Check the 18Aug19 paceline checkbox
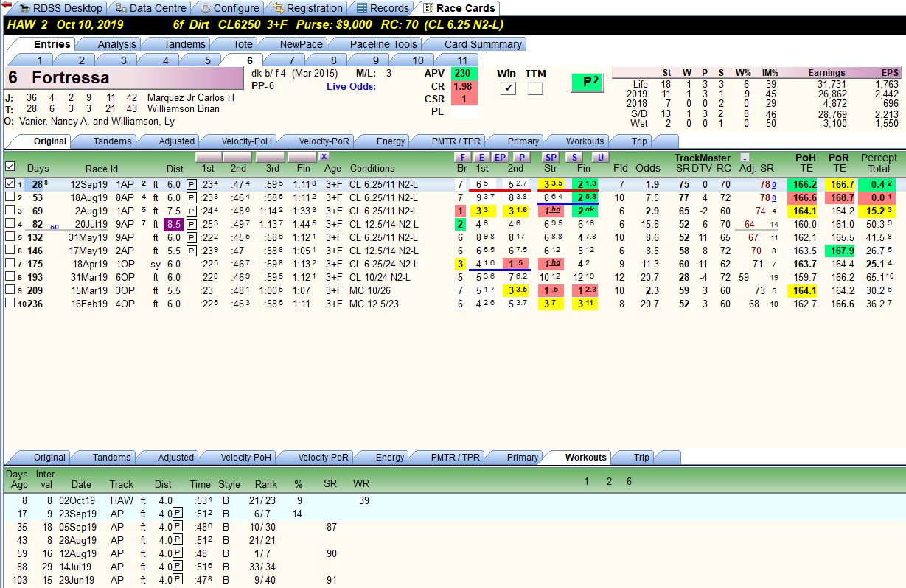Screen dimensions: 906x588 click(x=10, y=197)
